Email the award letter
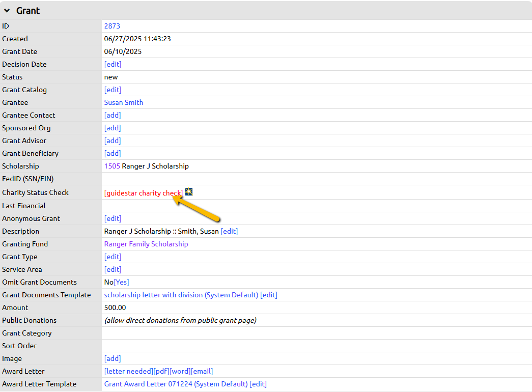 coord(202,371)
